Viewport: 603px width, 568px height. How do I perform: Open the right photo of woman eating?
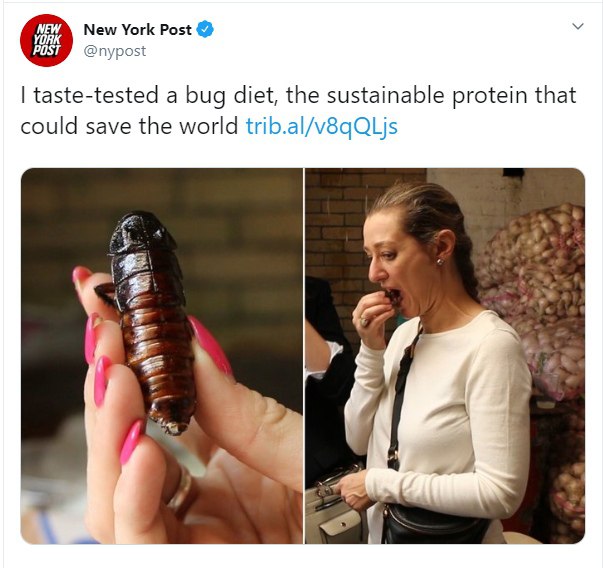click(445, 356)
